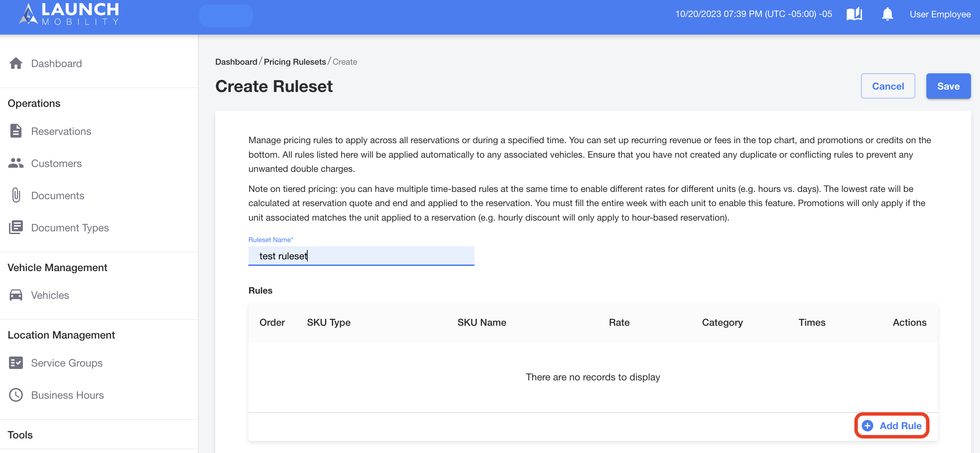Image resolution: width=980 pixels, height=453 pixels.
Task: Click the SKU Name column header
Action: [481, 322]
